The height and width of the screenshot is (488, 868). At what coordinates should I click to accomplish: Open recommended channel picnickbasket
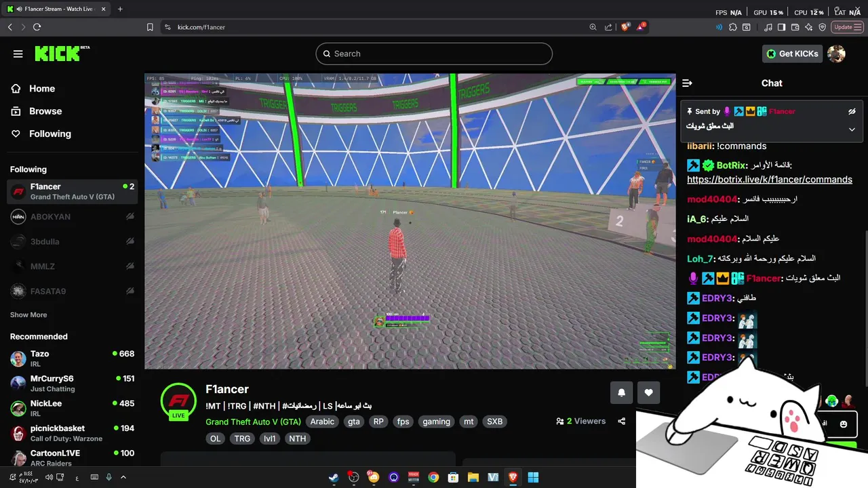[x=73, y=433]
